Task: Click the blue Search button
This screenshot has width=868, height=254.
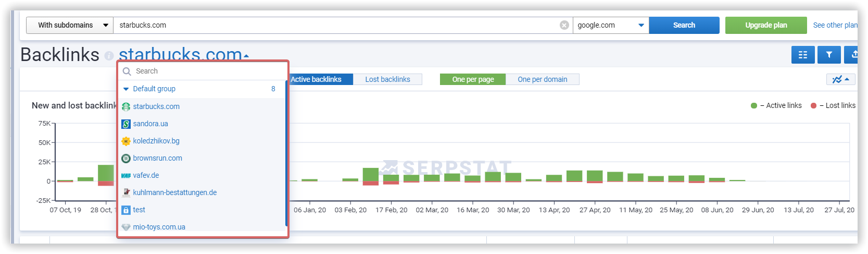Action: (x=684, y=25)
